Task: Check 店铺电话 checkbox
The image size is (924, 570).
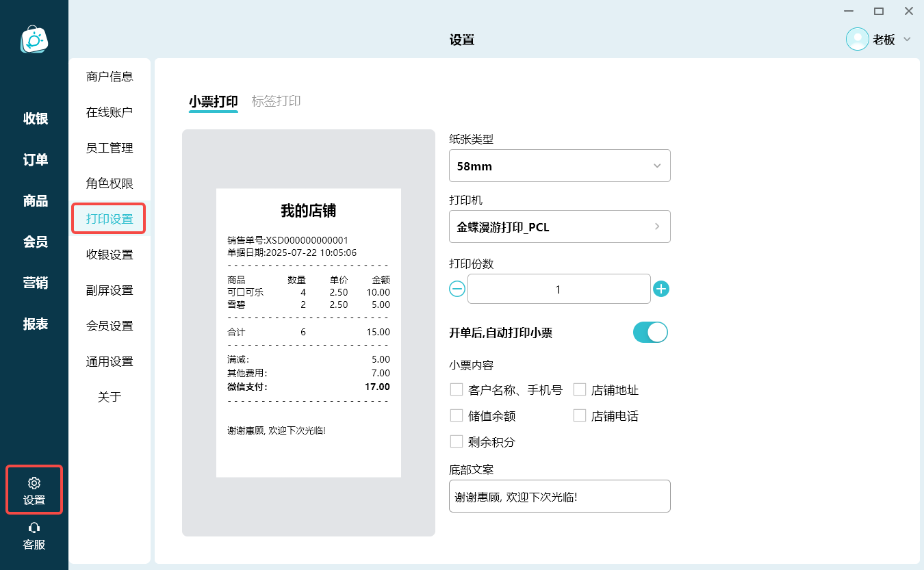Action: coord(580,415)
